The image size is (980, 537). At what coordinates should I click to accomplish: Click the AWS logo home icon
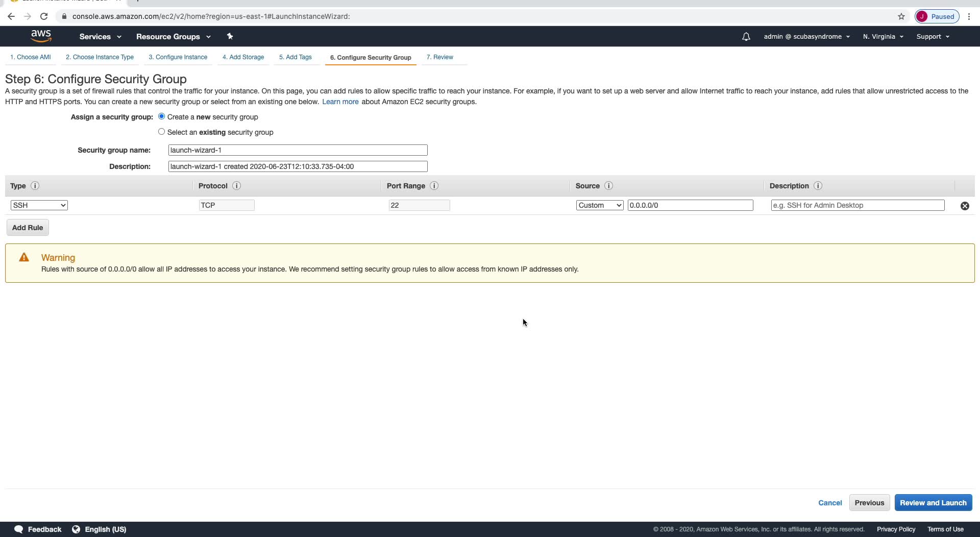41,36
